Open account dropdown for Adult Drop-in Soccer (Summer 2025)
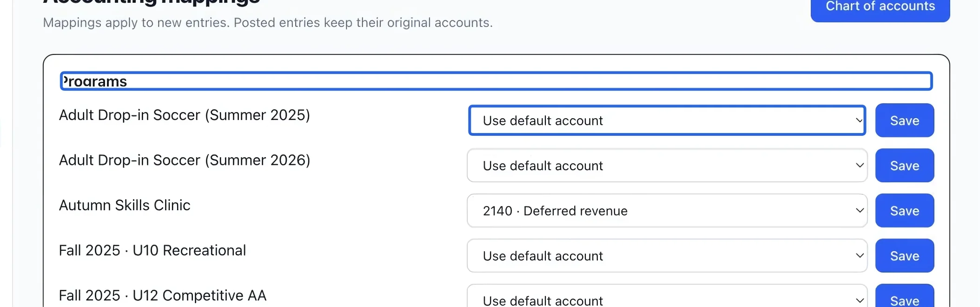The height and width of the screenshot is (307, 980). click(667, 120)
